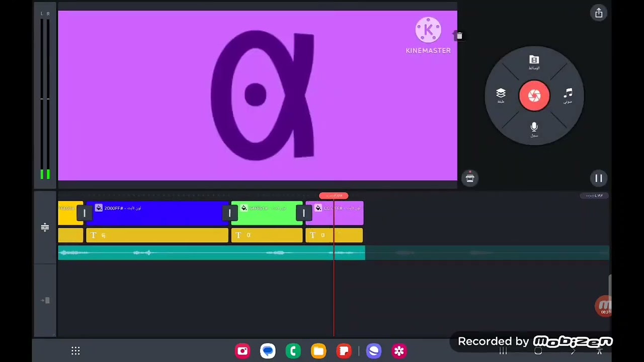
Task: Open the transition between blue and green clips
Action: coord(229,213)
